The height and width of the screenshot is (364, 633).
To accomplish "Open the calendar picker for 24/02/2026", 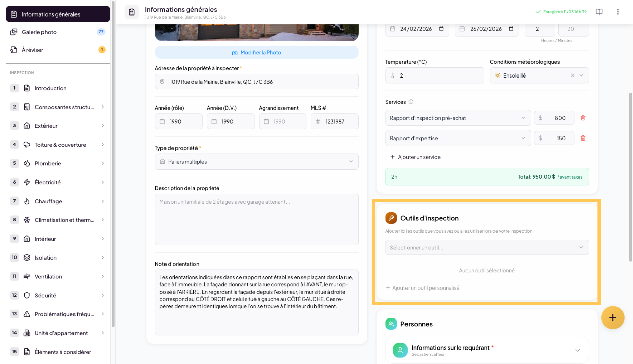I will click(x=442, y=29).
